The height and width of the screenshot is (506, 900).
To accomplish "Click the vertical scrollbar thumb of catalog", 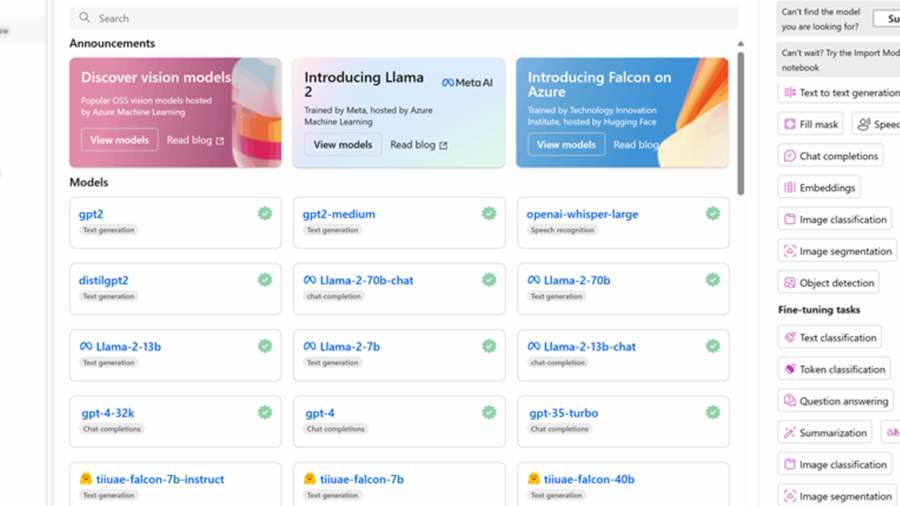I will [740, 123].
